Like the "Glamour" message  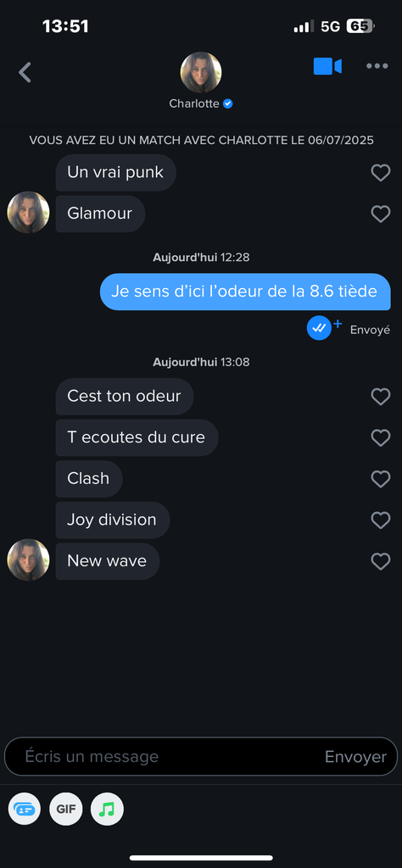[381, 214]
